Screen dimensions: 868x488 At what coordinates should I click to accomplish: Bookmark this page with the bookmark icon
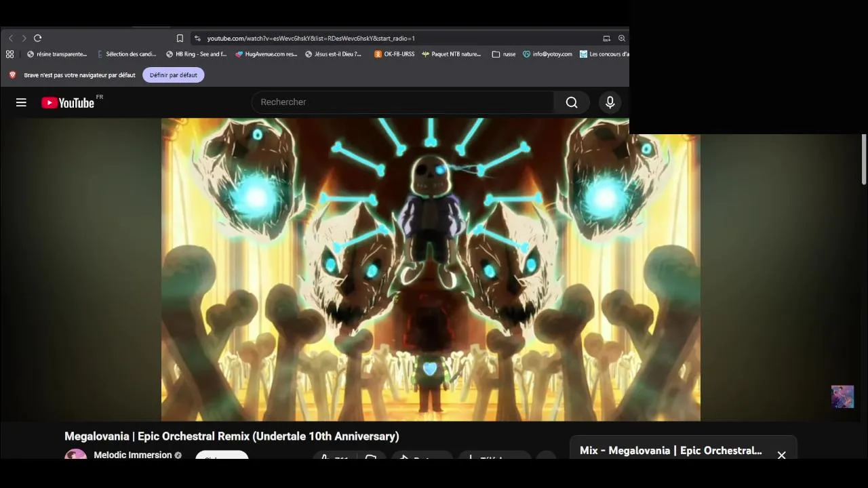(180, 38)
